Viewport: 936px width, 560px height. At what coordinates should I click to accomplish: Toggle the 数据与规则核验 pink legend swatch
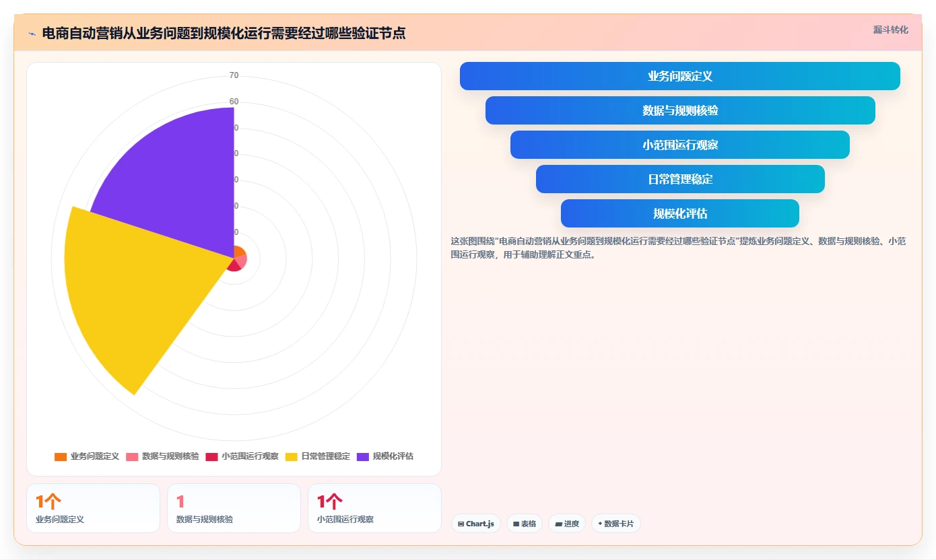(132, 456)
